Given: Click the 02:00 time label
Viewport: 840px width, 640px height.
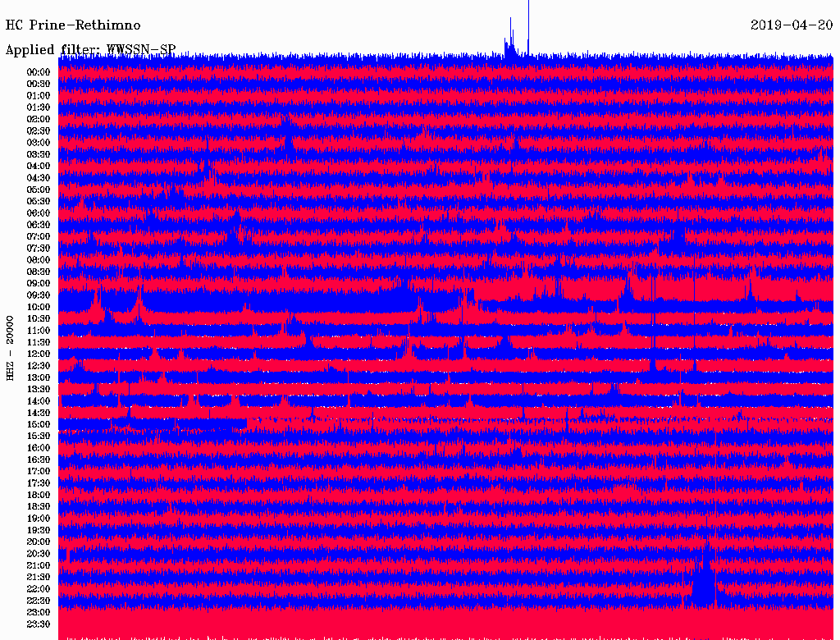Looking at the screenshot, I should 39,119.
